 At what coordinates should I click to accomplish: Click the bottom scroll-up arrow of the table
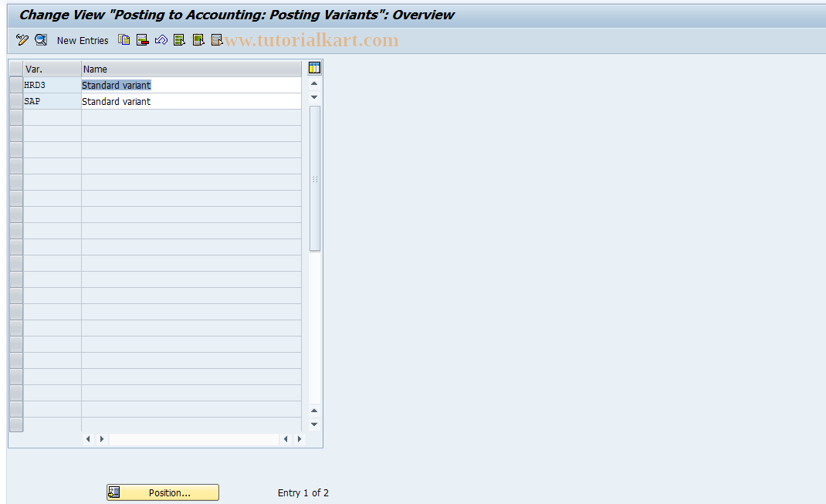(314, 411)
